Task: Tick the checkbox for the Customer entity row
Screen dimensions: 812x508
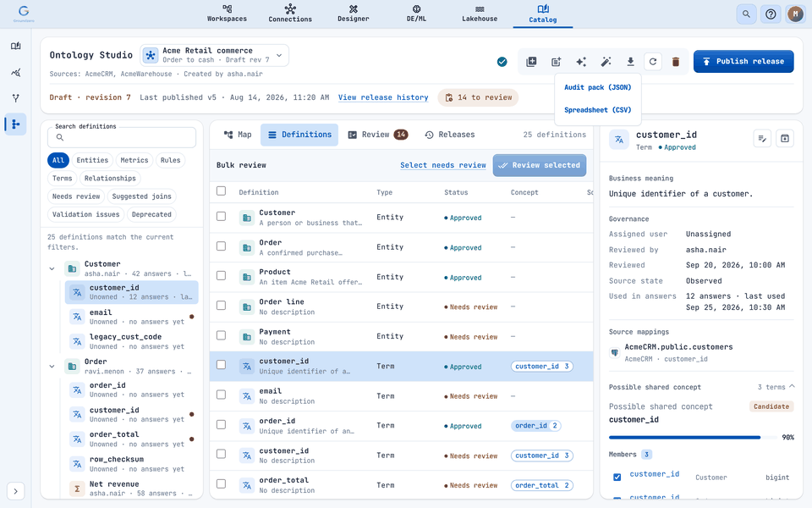Action: pyautogui.click(x=221, y=216)
